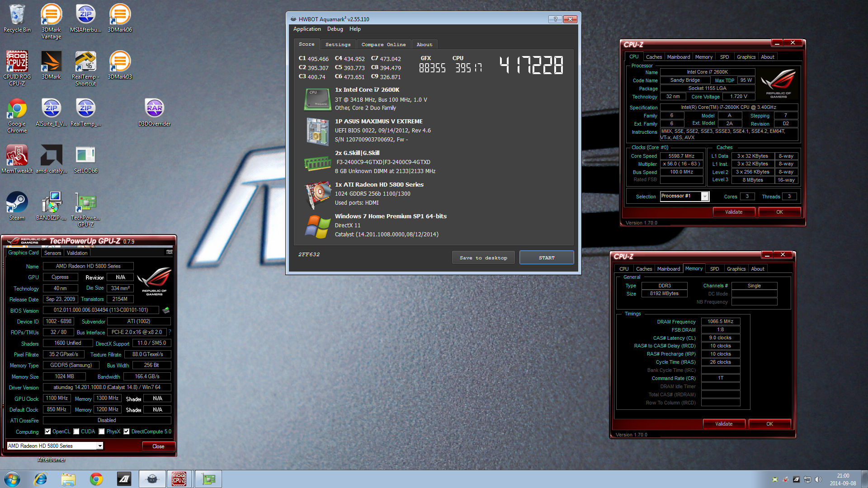
Task: Open the 3DMark desktop shortcut
Action: (x=52, y=65)
